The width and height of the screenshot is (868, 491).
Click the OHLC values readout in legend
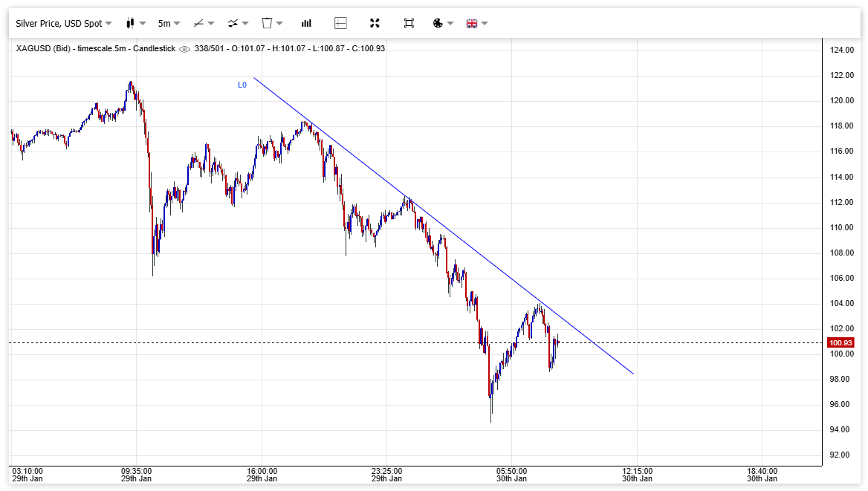(308, 48)
